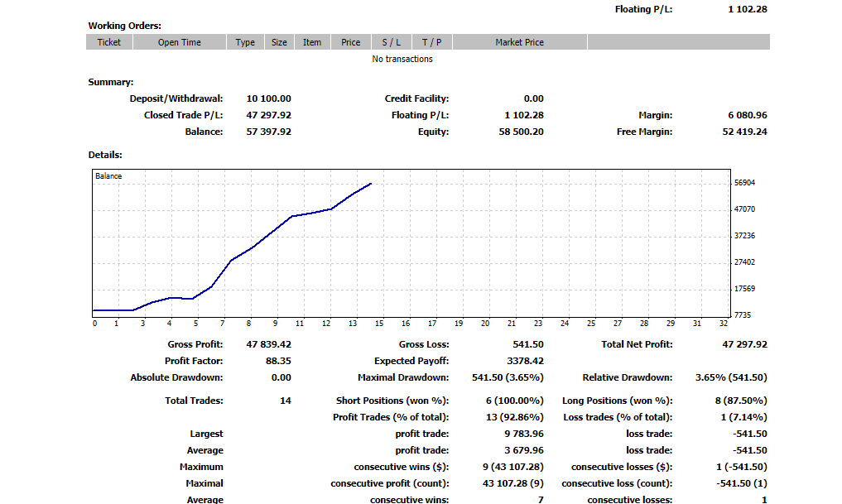This screenshot has width=842, height=504.
Task: Click y-axis label 47070
Action: (744, 209)
